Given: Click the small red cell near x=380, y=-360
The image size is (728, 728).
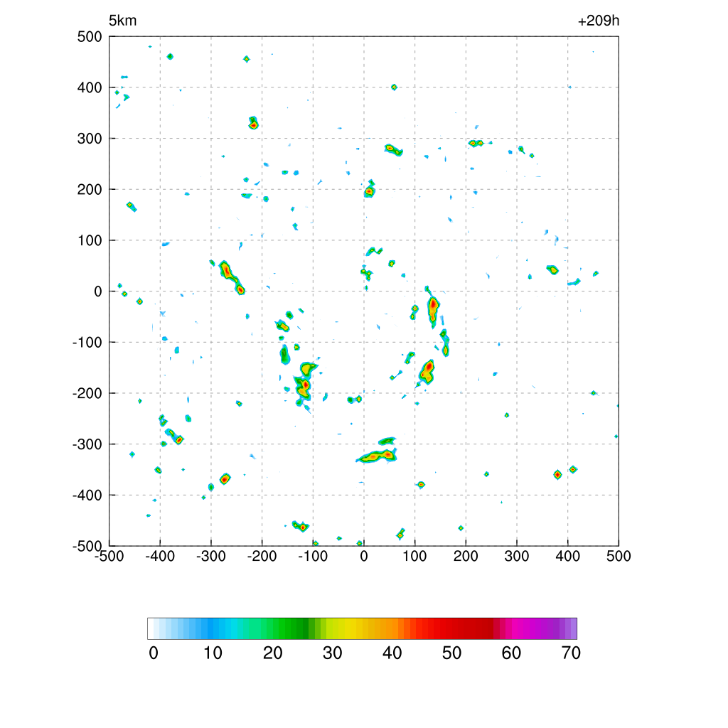Looking at the screenshot, I should pyautogui.click(x=557, y=474).
